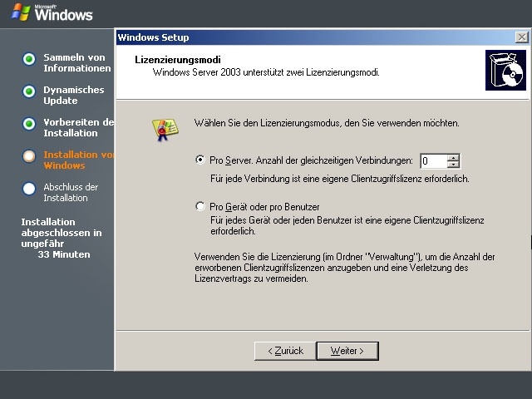Click the 'Lizenzierungsmodi' heading
This screenshot has width=532, height=399.
pos(170,60)
